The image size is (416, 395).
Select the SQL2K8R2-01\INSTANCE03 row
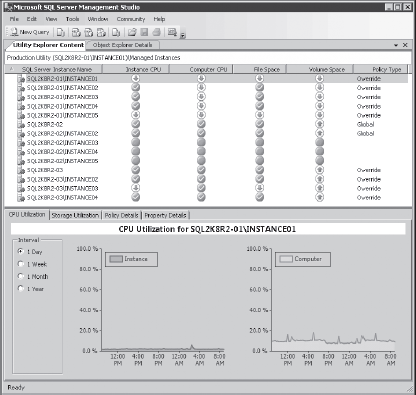(x=206, y=97)
